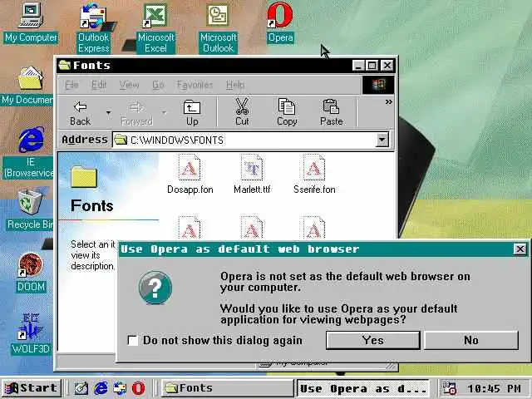Click Yes to set Opera as default

click(373, 340)
